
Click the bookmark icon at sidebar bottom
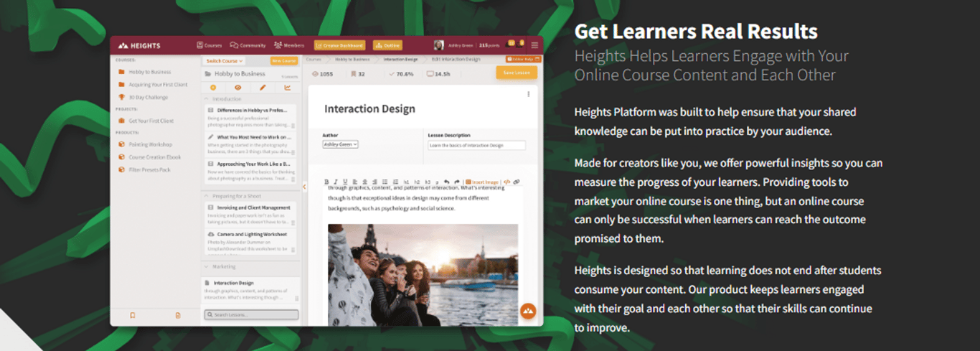(x=133, y=315)
